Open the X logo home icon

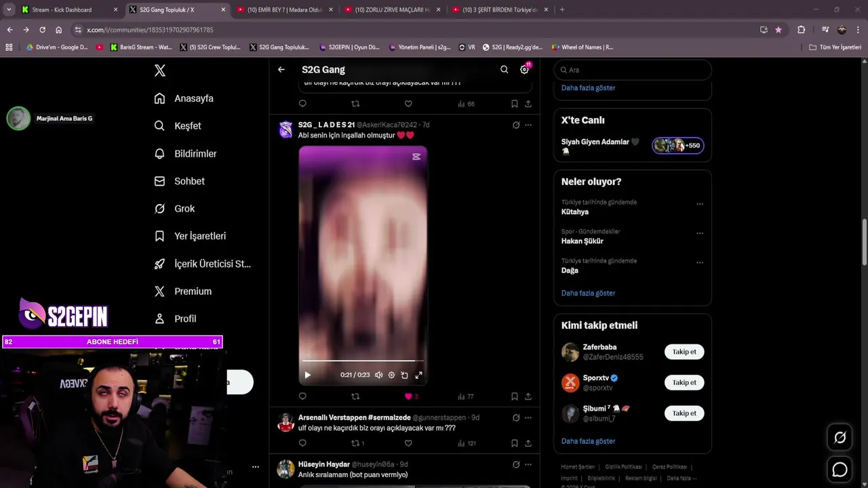160,70
